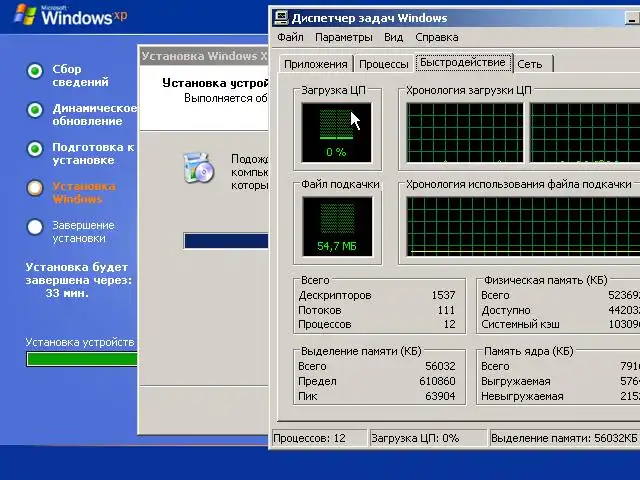Click the 33 мин. remaining time text

click(67, 293)
